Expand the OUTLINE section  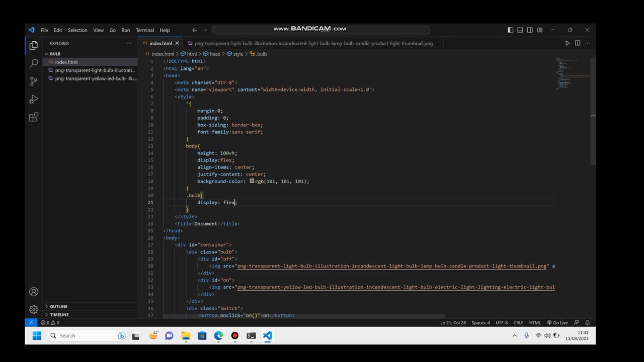coord(90,306)
